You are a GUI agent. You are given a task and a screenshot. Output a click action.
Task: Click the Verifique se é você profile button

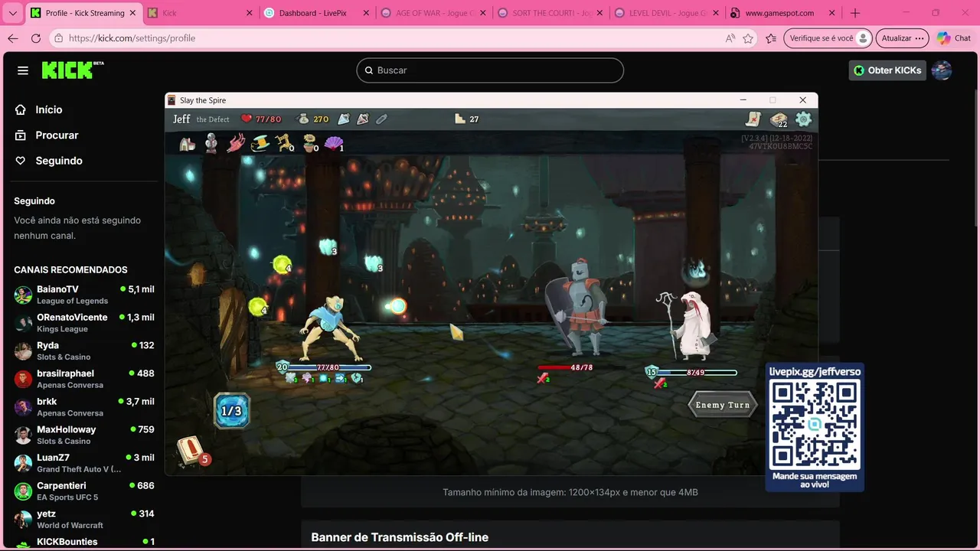[828, 38]
